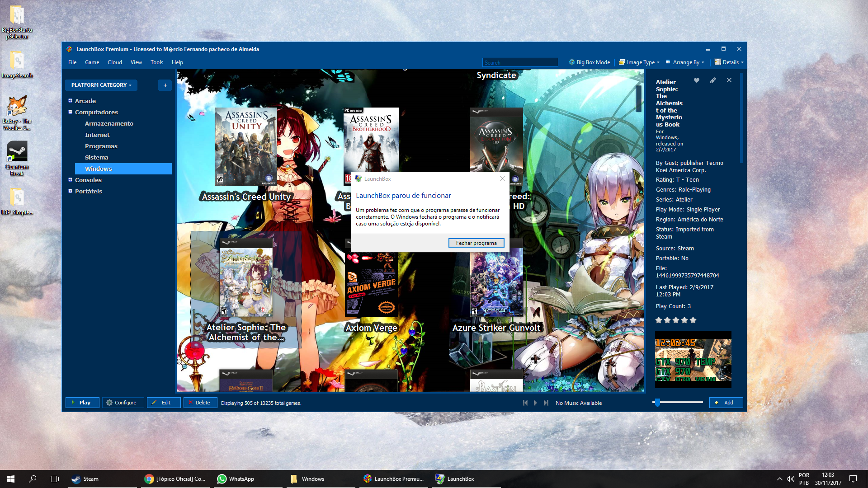
Task: Expand the Portáteis tree node
Action: 70,191
